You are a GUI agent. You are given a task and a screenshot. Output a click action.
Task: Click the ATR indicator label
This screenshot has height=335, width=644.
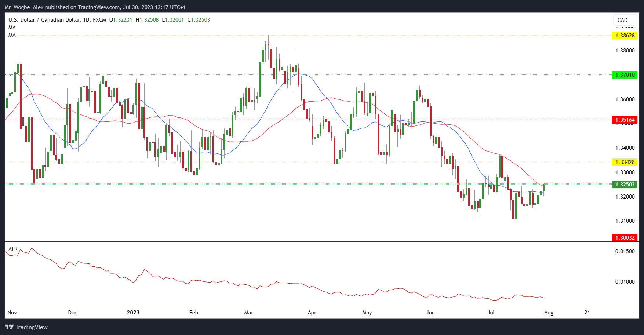13,249
